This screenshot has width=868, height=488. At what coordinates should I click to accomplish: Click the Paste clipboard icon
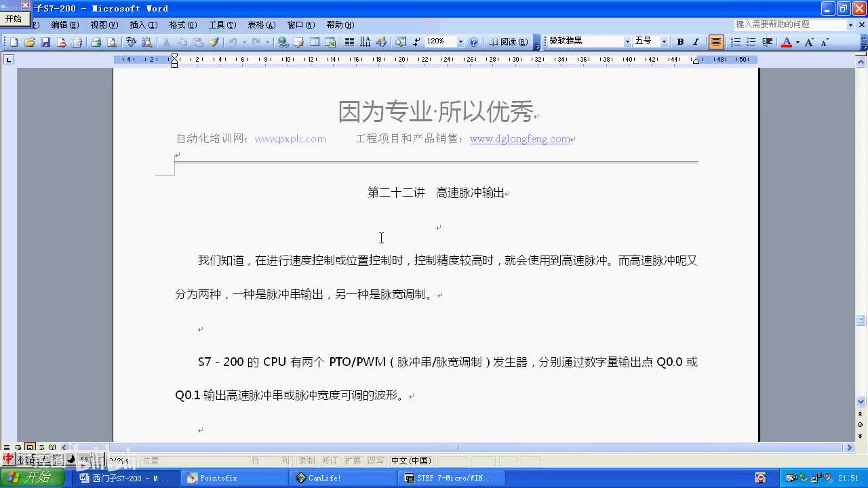pos(198,42)
